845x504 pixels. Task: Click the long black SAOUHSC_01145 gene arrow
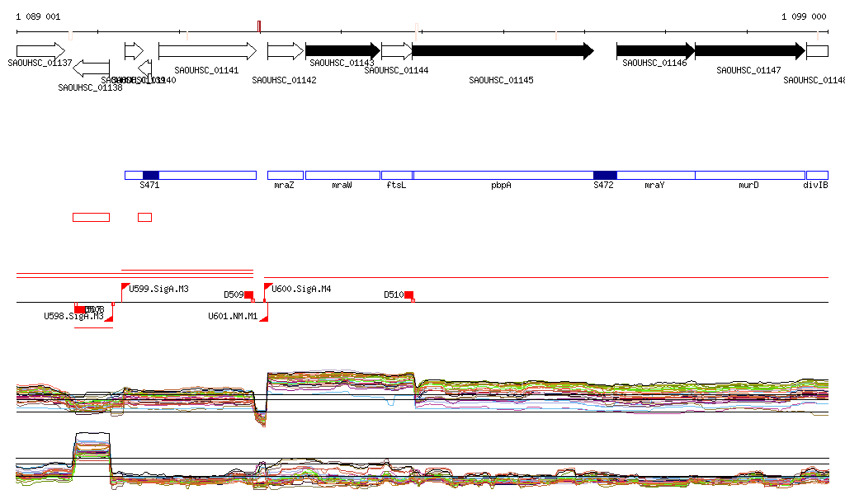pos(502,51)
